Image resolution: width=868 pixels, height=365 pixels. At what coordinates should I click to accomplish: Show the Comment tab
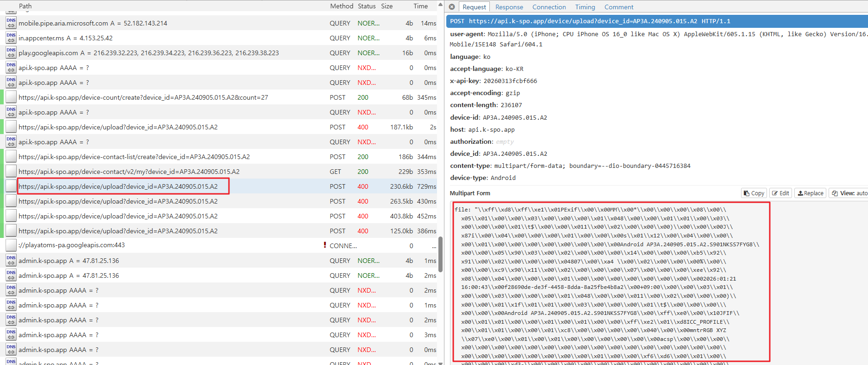coord(618,7)
